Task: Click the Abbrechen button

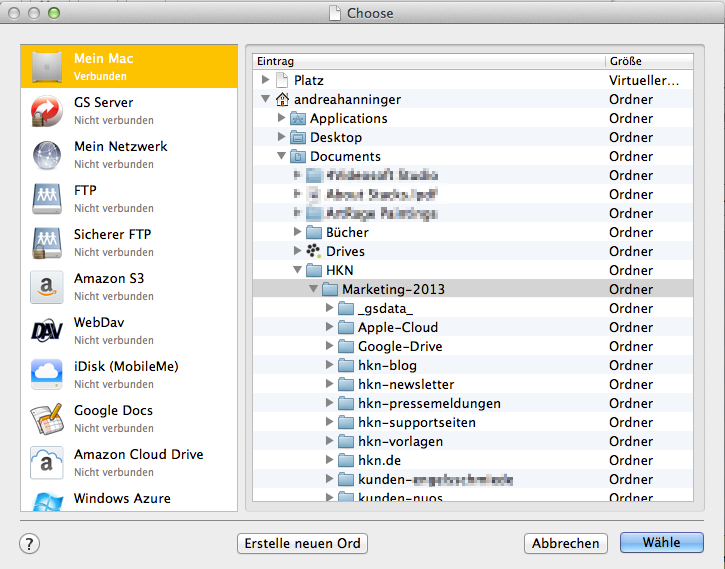Action: pos(565,544)
